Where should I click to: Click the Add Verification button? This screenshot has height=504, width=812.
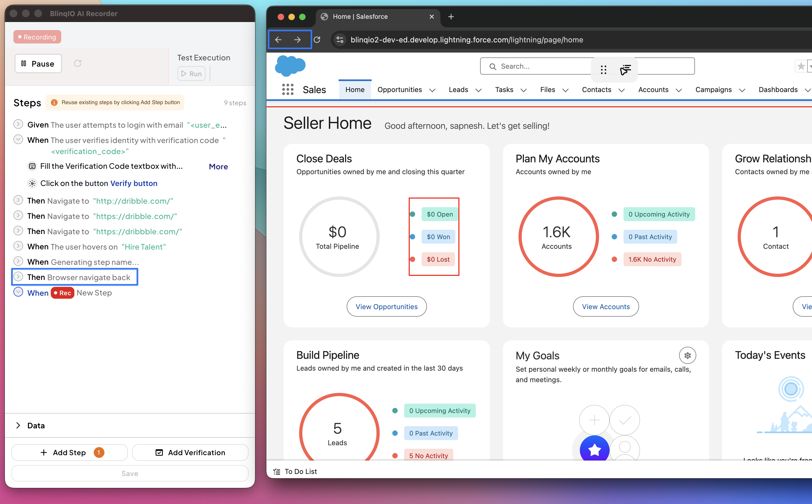tap(190, 452)
